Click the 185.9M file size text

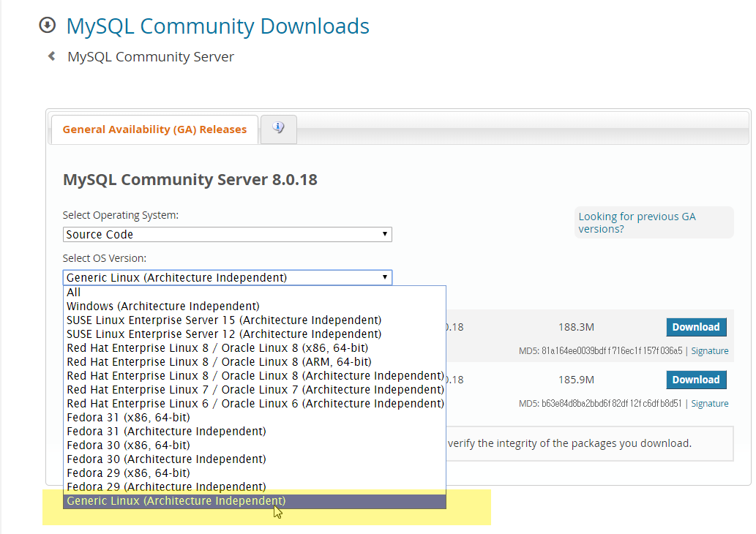576,380
